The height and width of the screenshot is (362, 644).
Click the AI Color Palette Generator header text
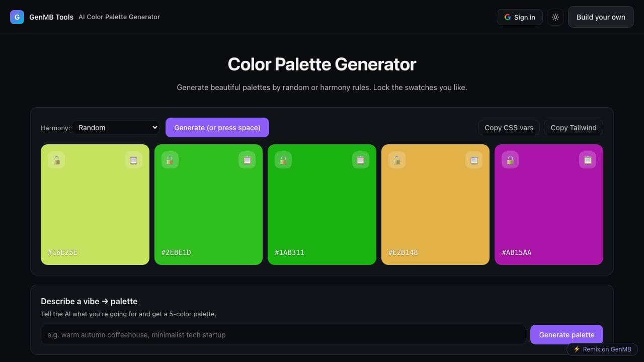(119, 17)
